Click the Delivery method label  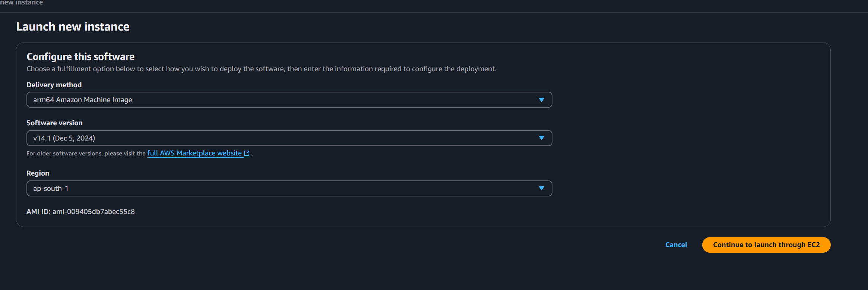(54, 85)
